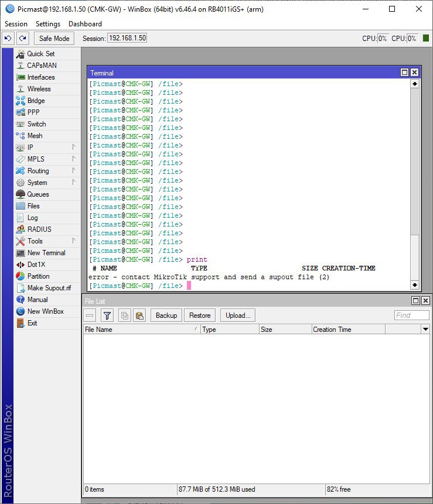This screenshot has width=433, height=504.
Task: Click the Terminal scrollbar down arrow
Action: [x=415, y=285]
